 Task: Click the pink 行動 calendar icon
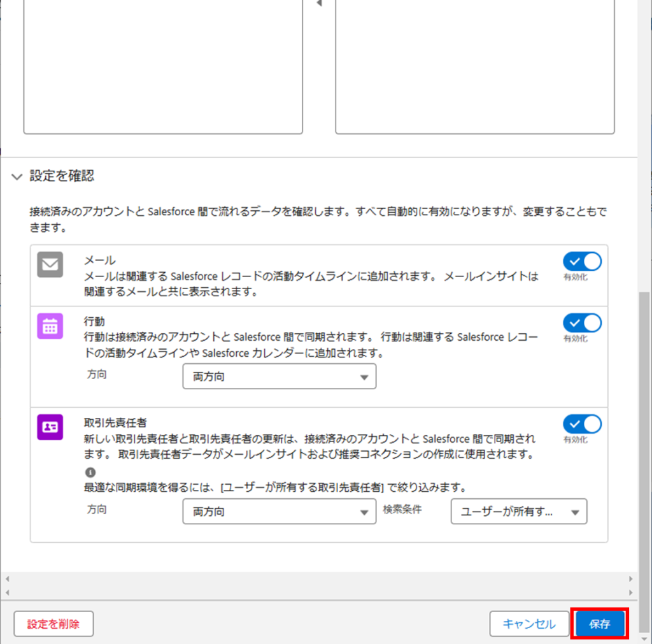[x=50, y=326]
